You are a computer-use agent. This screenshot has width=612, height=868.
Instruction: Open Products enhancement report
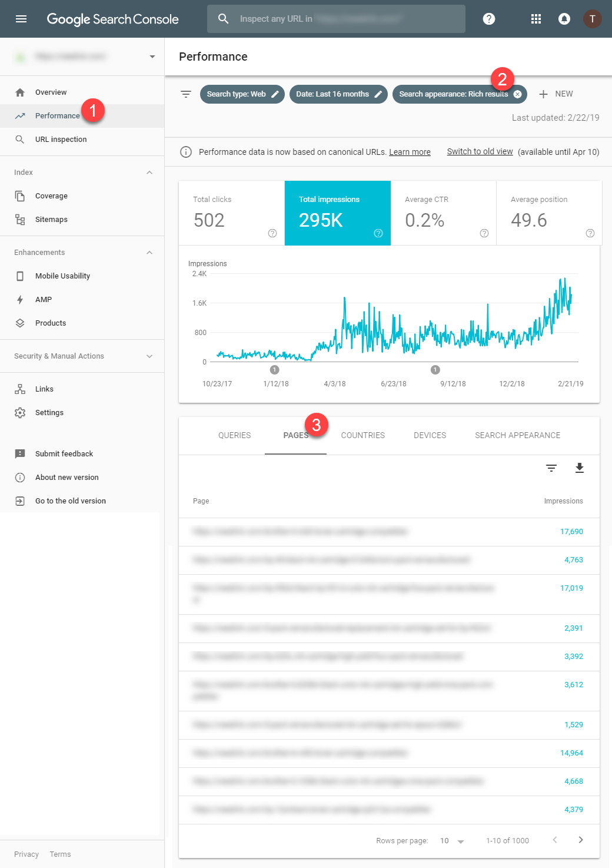pos(82,323)
